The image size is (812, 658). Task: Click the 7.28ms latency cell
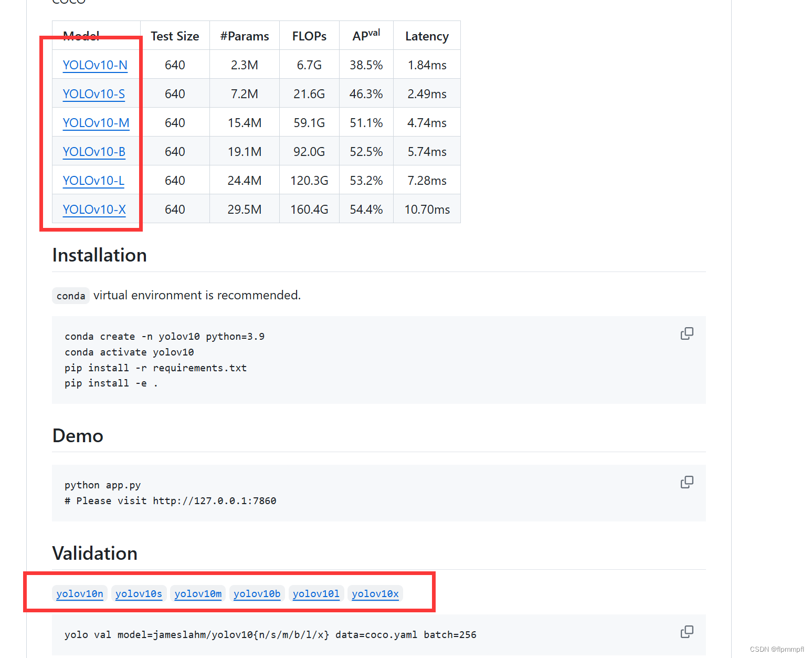coord(427,181)
